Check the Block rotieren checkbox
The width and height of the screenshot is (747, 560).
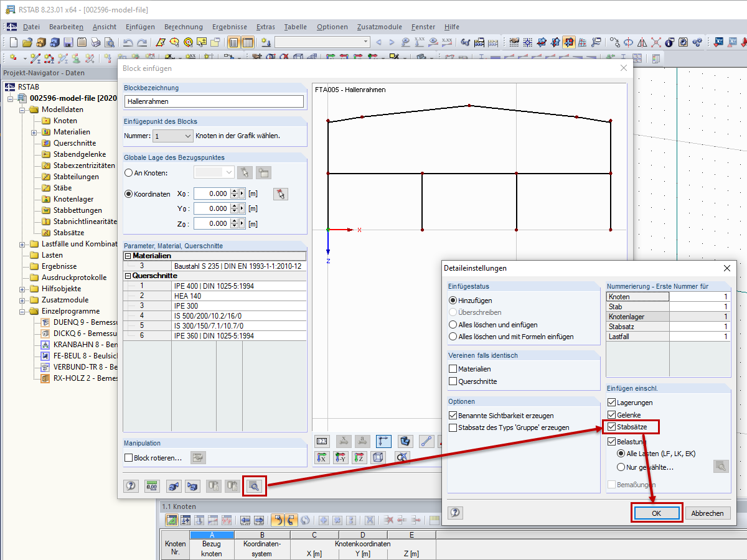(129, 458)
